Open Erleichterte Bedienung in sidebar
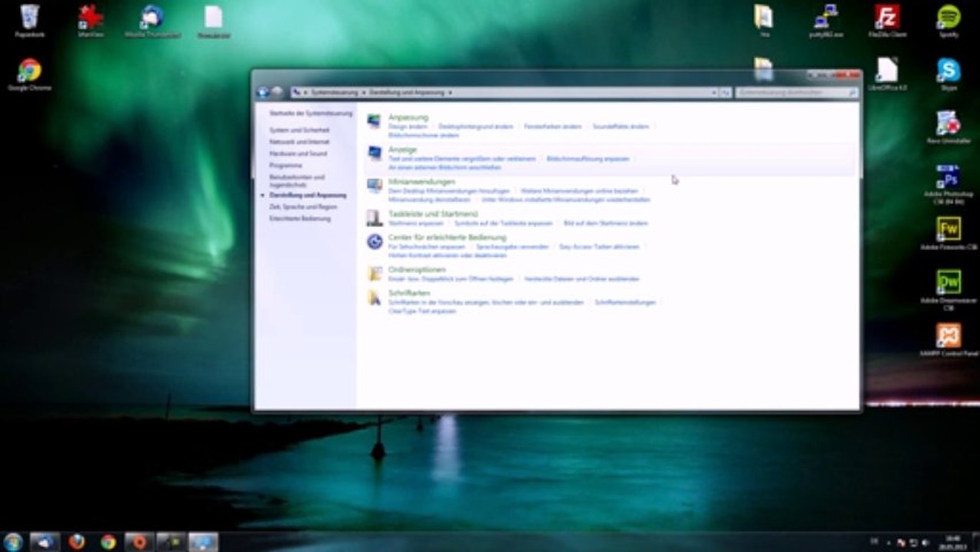 300,219
